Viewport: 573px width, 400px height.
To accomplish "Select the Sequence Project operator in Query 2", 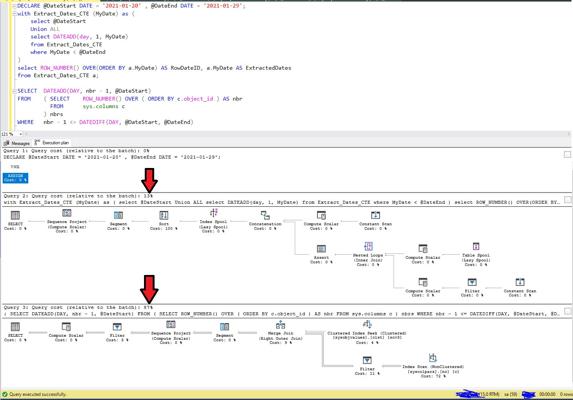I will click(x=67, y=221).
